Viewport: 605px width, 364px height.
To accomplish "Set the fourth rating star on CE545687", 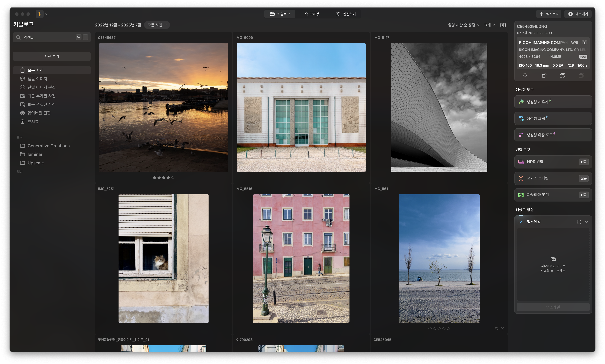I will pos(168,178).
